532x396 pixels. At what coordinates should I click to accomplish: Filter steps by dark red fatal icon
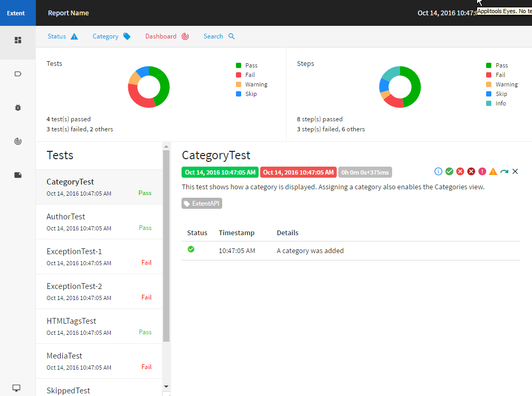[x=471, y=171]
